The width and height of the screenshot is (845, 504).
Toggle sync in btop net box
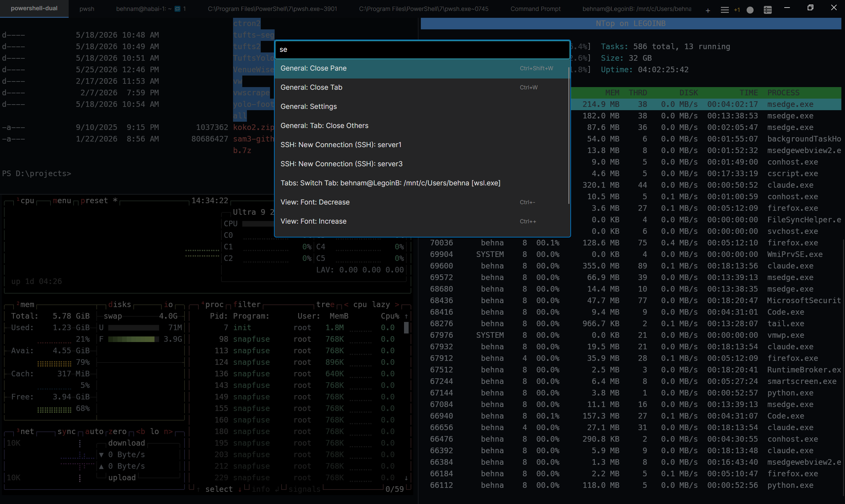coord(67,432)
